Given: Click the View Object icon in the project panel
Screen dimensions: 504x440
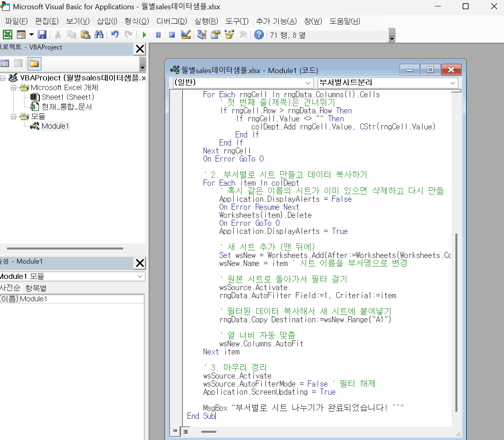Looking at the screenshot, I should click(x=18, y=63).
